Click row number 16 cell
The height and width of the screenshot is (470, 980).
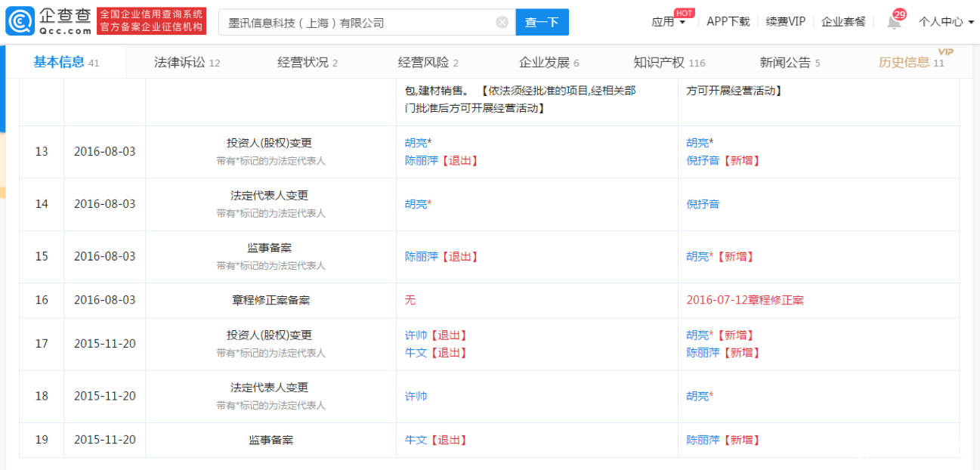[42, 300]
